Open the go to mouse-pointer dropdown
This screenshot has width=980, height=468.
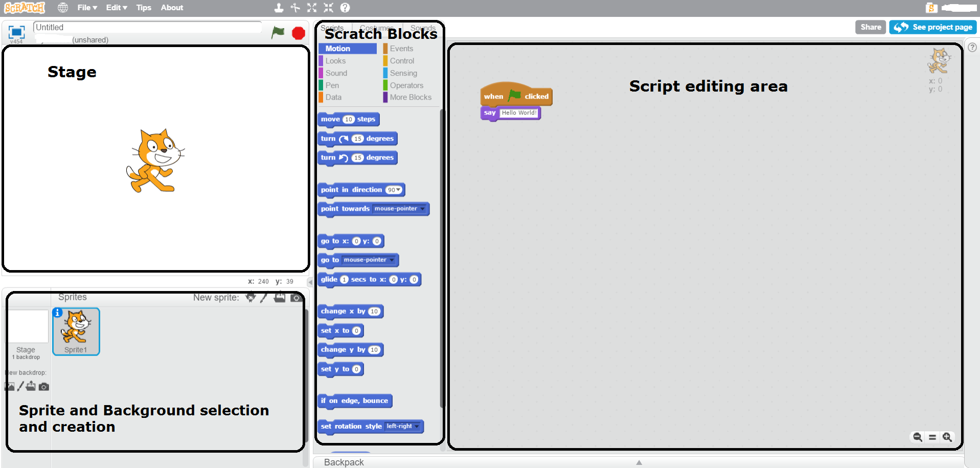(x=392, y=260)
